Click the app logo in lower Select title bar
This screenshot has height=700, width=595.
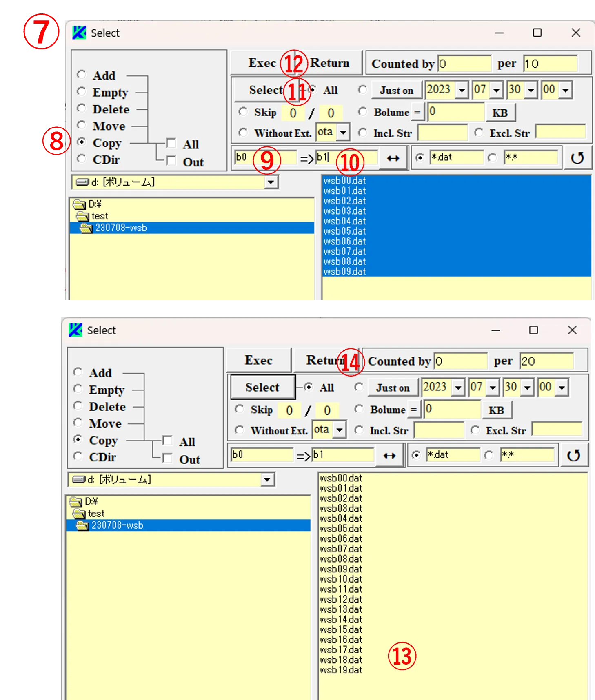(x=75, y=330)
